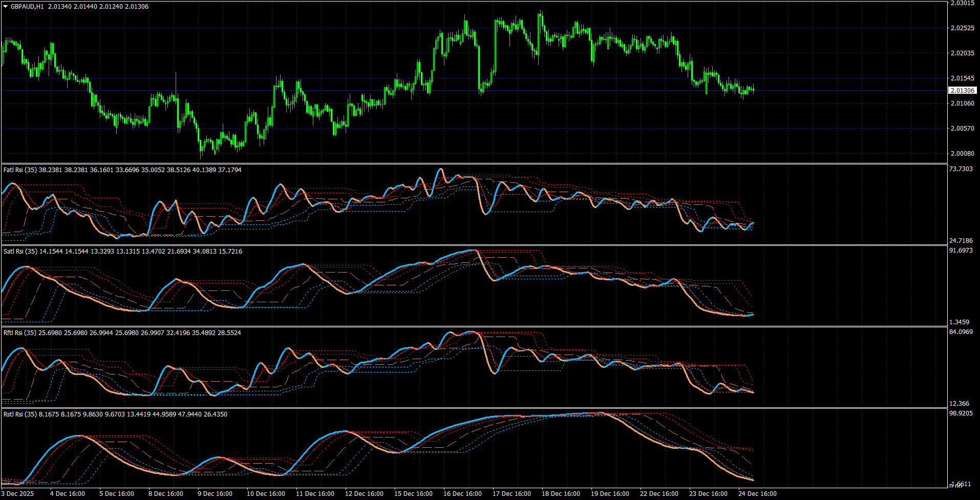The height and width of the screenshot is (500, 980).
Task: Click the 16 Dec 16:00 time label
Action: coord(462,494)
